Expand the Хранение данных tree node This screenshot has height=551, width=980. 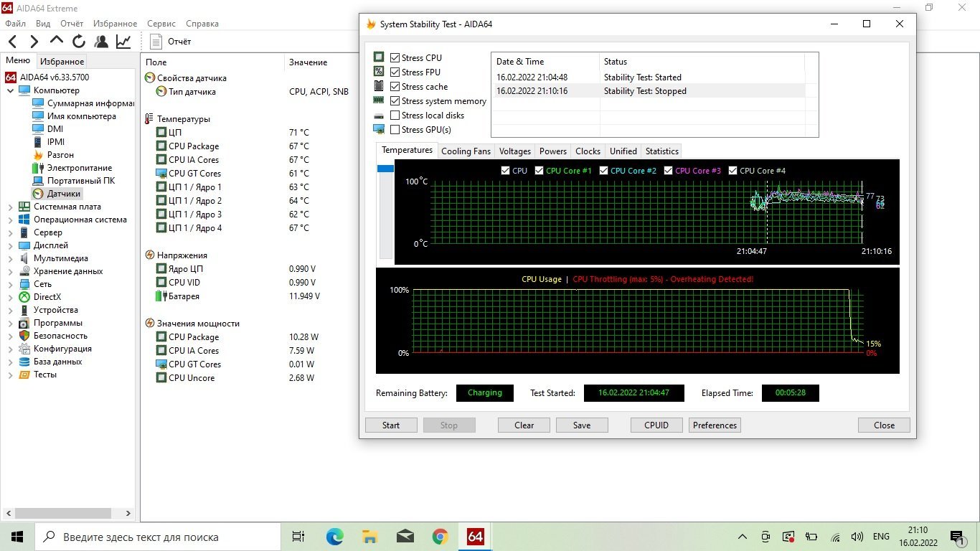tap(11, 271)
